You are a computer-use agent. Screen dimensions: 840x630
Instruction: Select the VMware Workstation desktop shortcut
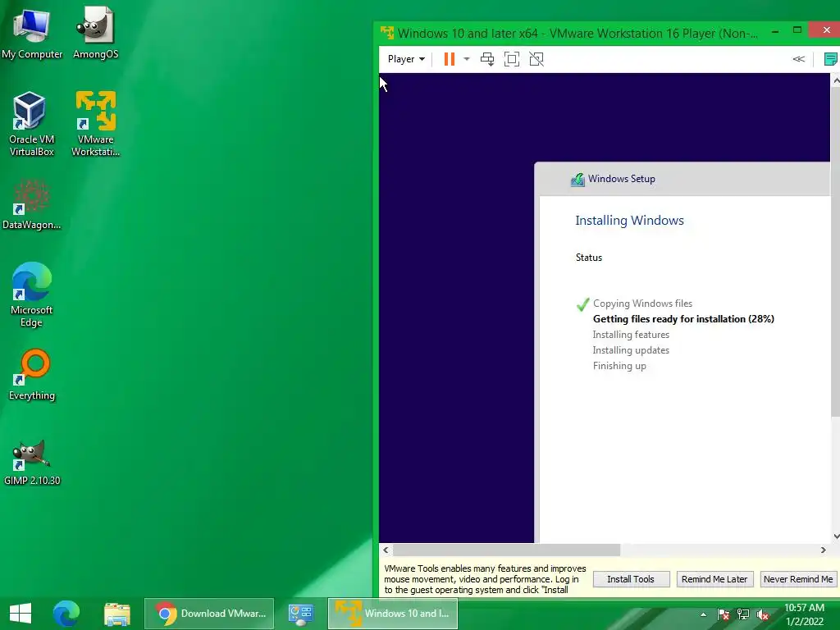pyautogui.click(x=95, y=125)
